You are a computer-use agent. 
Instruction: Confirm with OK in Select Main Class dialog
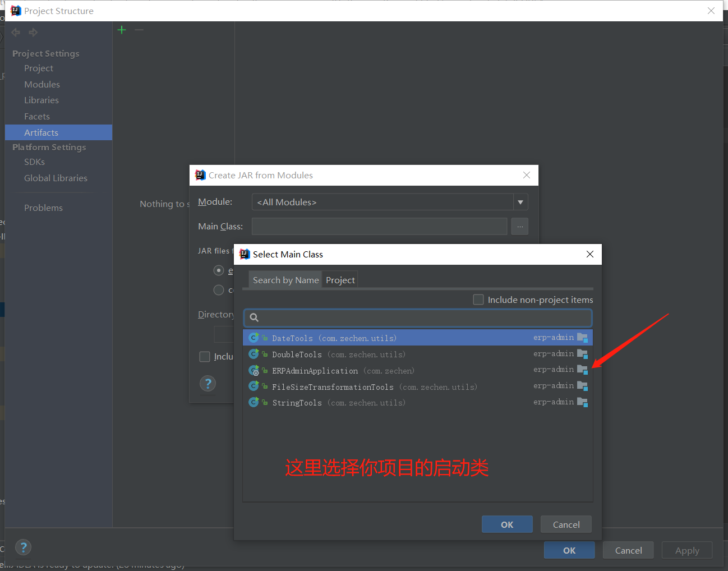tap(506, 524)
